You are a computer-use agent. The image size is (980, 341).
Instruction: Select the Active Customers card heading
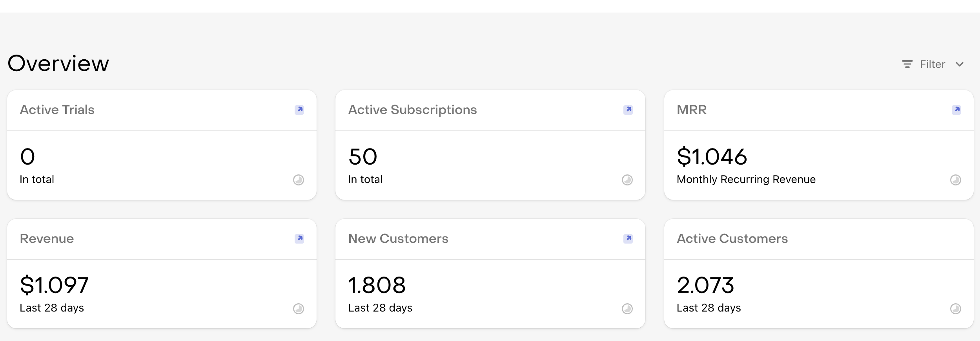(732, 238)
